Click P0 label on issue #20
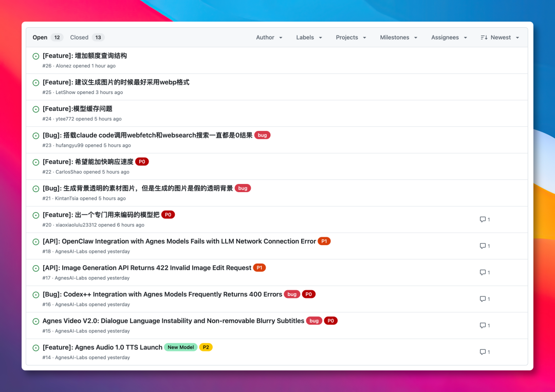The width and height of the screenshot is (555, 392). [168, 215]
